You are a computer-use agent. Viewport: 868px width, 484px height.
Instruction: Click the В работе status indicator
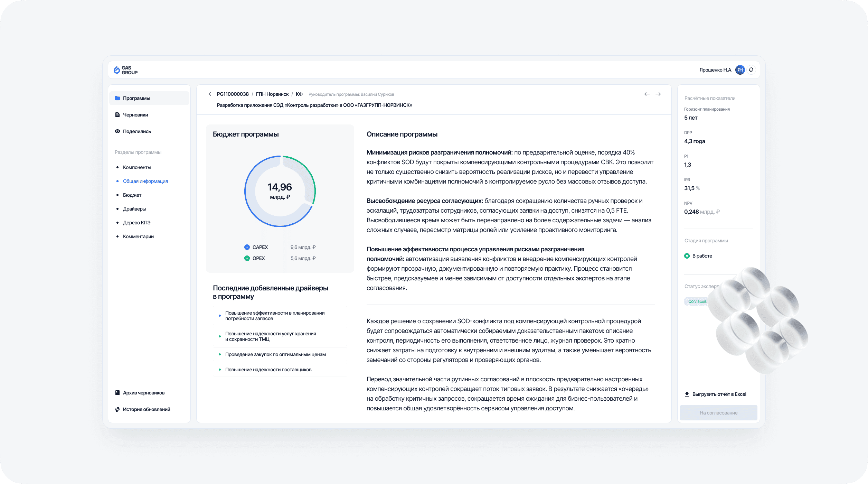(x=687, y=256)
